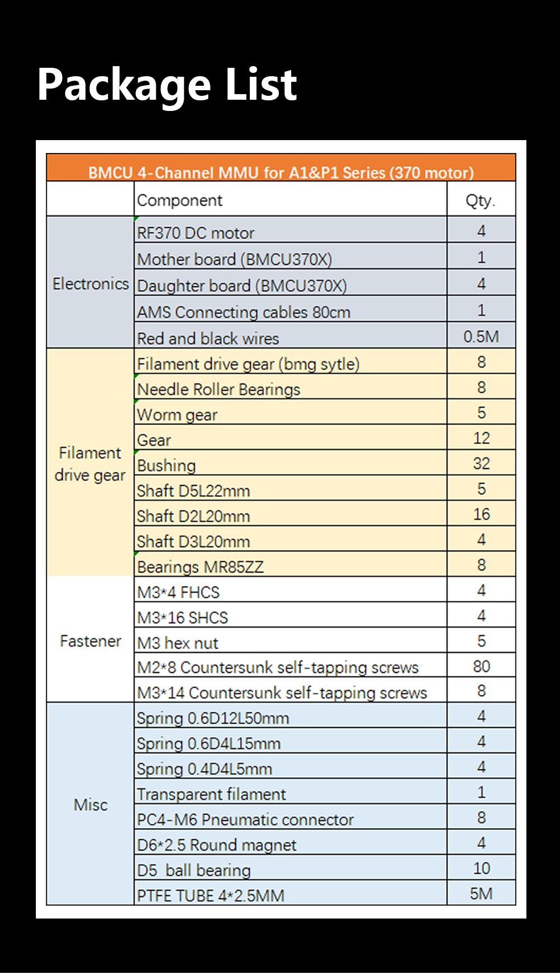Screen dimensions: 560x974
Task: Click the M3 hex nut cell
Action: tap(291, 640)
